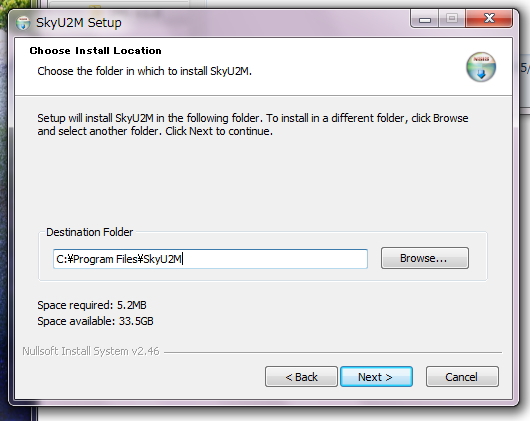
Task: Click the Choose Install Location heading
Action: (x=96, y=51)
